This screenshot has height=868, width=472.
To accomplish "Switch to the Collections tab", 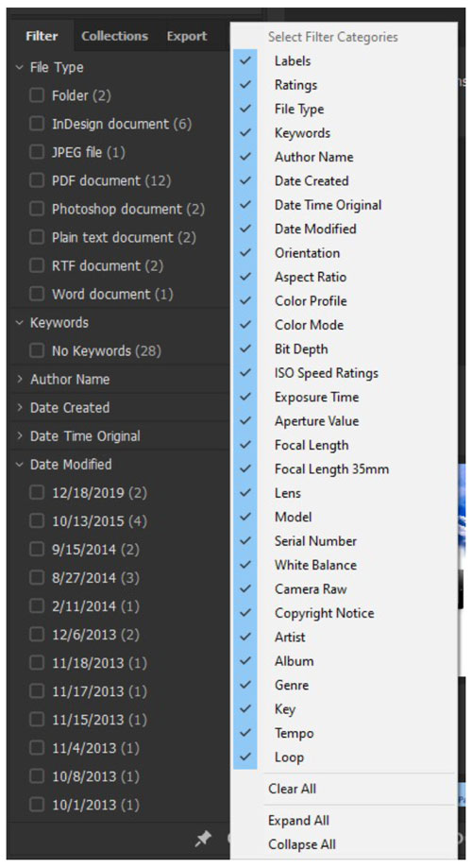I will pos(114,36).
